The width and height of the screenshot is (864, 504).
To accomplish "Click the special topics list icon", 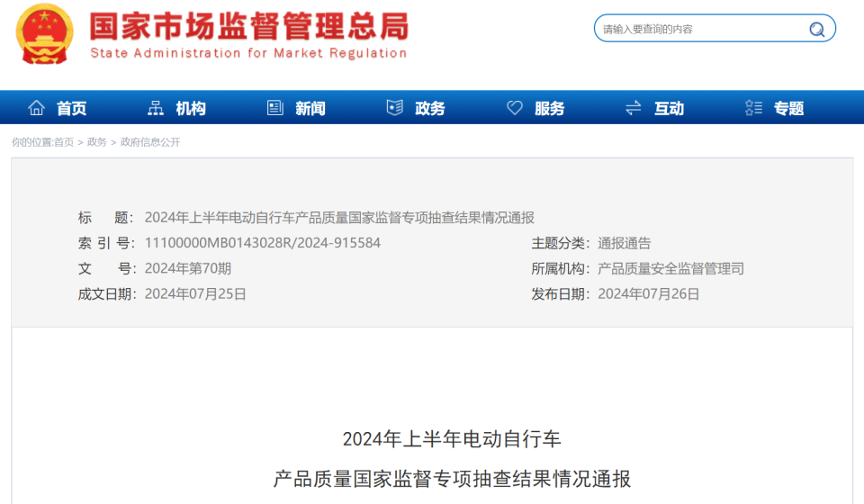I will [x=753, y=108].
